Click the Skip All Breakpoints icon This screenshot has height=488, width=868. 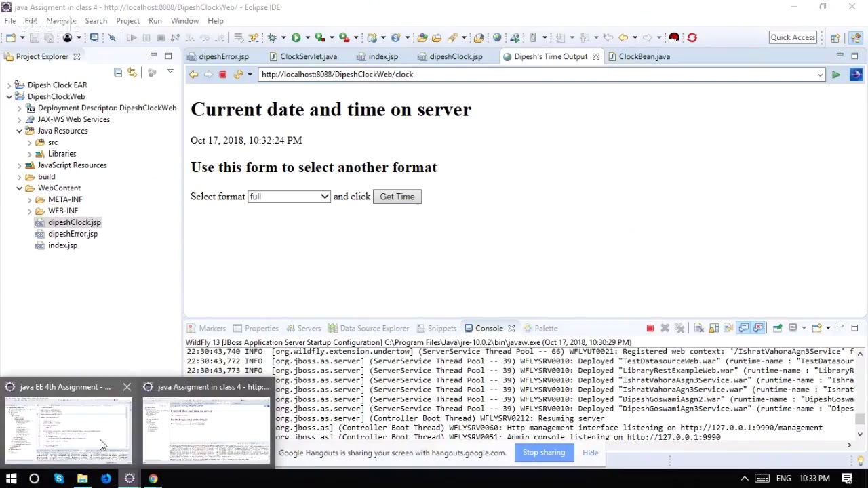[113, 37]
